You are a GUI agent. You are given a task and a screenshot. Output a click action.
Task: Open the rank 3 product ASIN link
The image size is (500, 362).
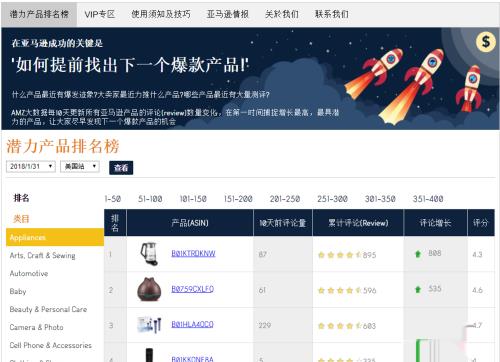(192, 324)
